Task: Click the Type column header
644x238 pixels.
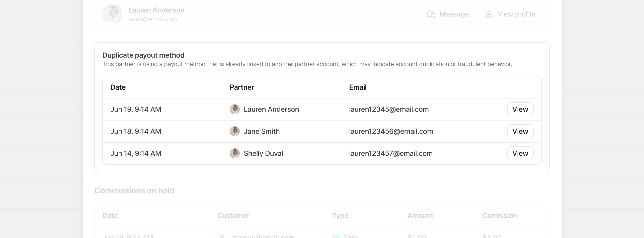Action: coord(340,215)
